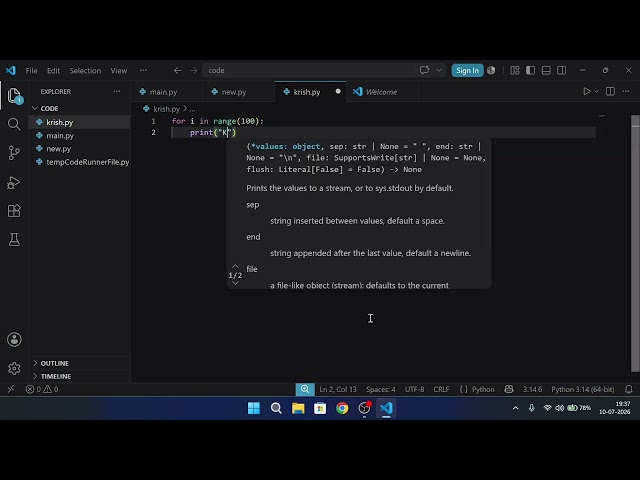Viewport: 640px width, 480px height.
Task: Click the Copilot status icon in status bar
Action: click(x=509, y=389)
